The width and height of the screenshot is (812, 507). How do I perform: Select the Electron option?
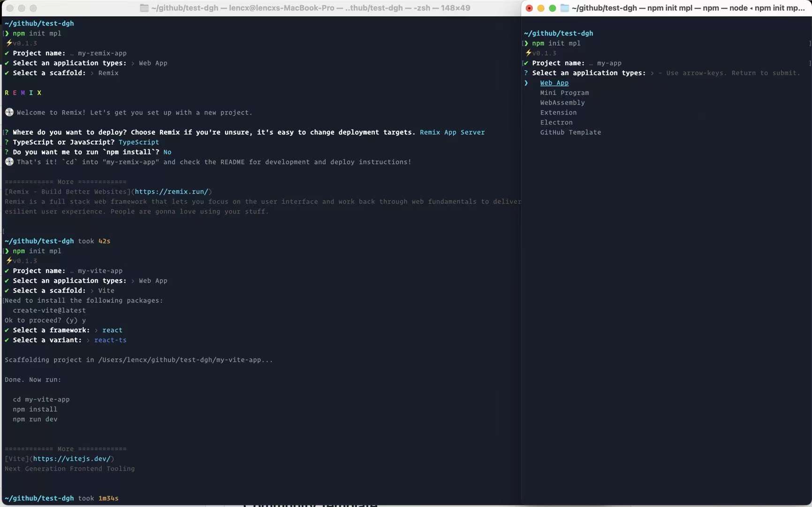[556, 123]
